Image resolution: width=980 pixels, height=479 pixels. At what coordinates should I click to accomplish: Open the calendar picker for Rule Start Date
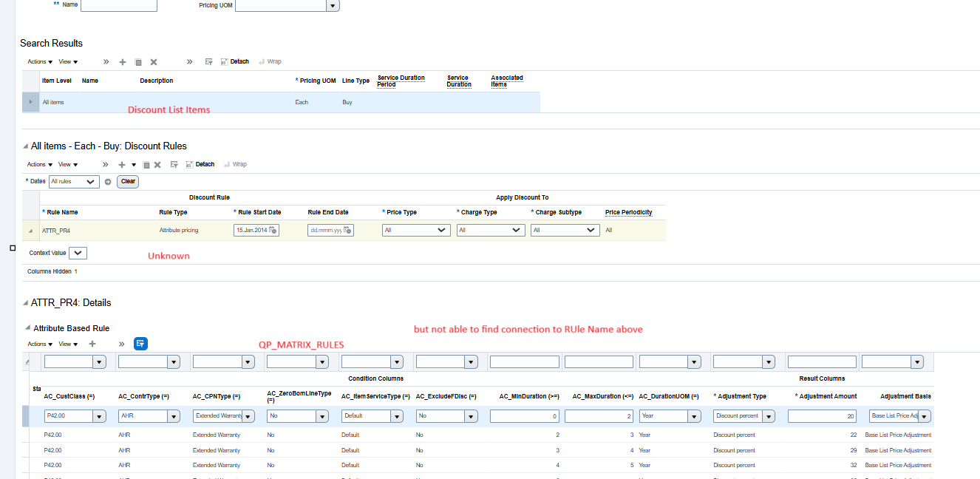[272, 230]
